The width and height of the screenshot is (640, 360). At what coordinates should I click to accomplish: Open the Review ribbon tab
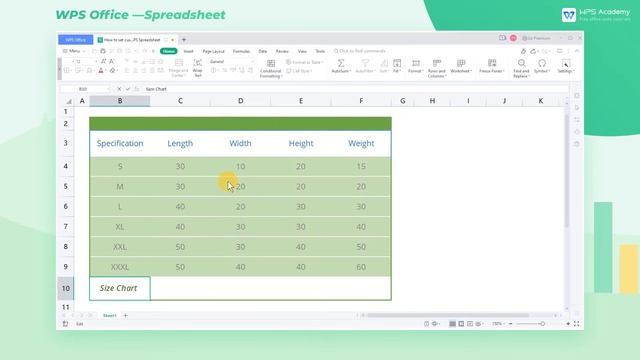click(x=282, y=51)
